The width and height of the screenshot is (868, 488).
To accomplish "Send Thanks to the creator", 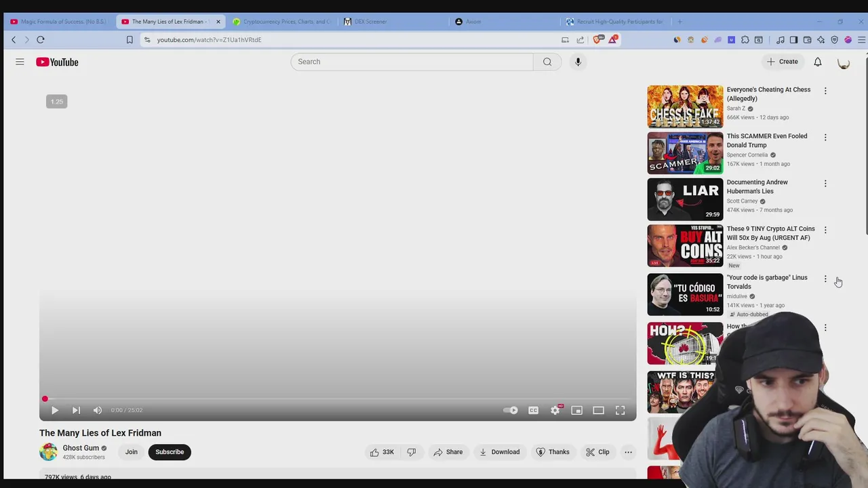I will pyautogui.click(x=553, y=452).
